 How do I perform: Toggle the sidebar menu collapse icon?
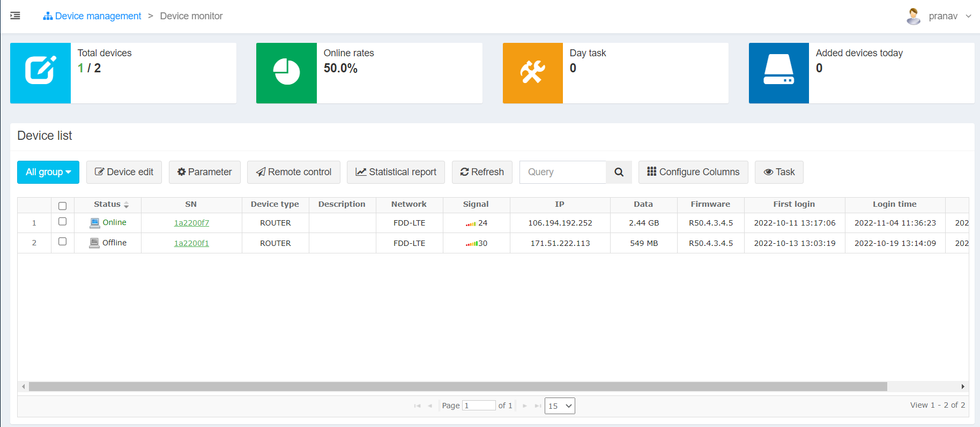tap(15, 16)
